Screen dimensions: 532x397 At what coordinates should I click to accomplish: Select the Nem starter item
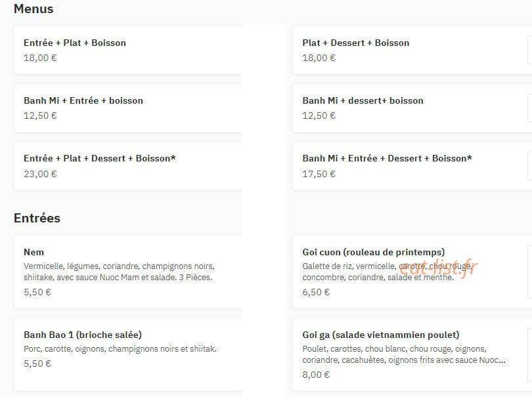127,272
